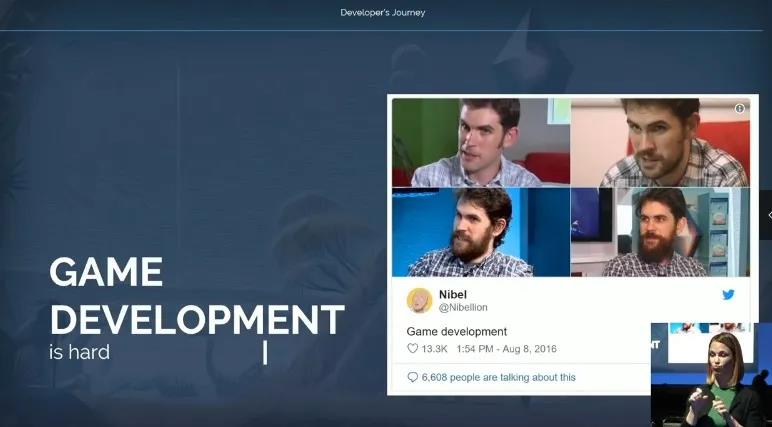Viewport: 772px width, 427px height.
Task: Click the Developer's Journey title text
Action: [383, 13]
